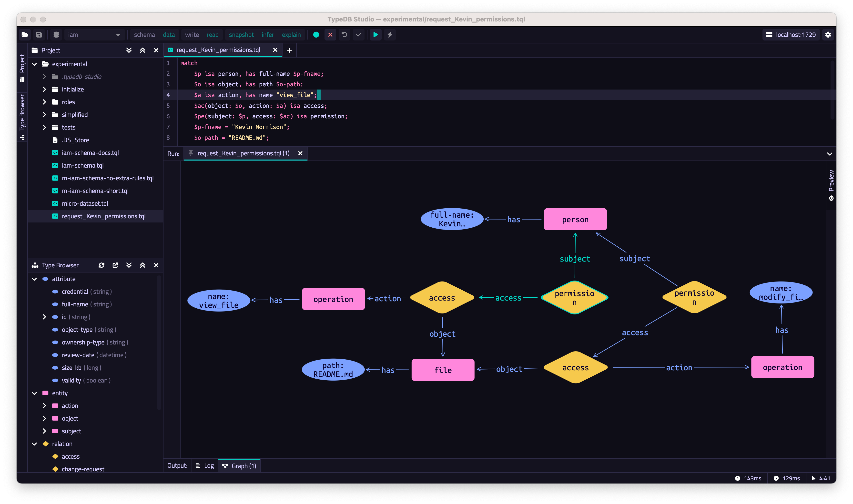
Task: Expand the action entity type
Action: [44, 406]
